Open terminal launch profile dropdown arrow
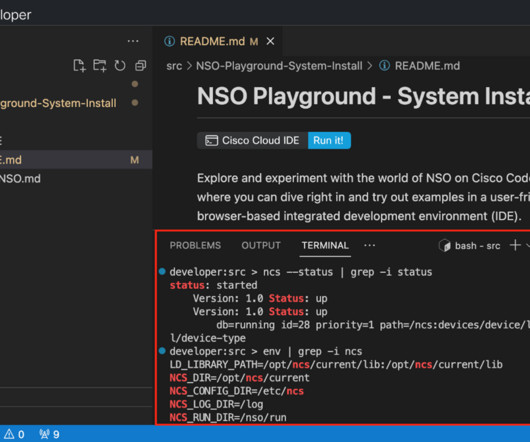 [528, 246]
